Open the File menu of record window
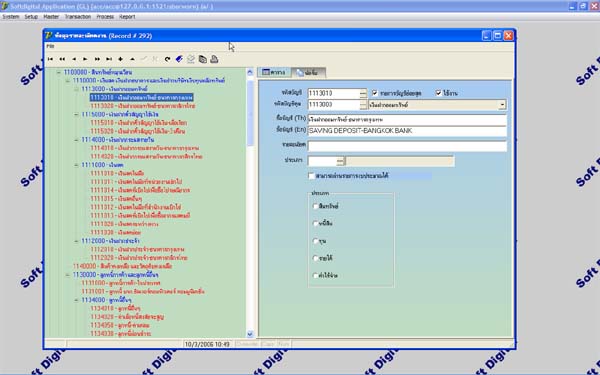The image size is (600, 375). point(50,46)
